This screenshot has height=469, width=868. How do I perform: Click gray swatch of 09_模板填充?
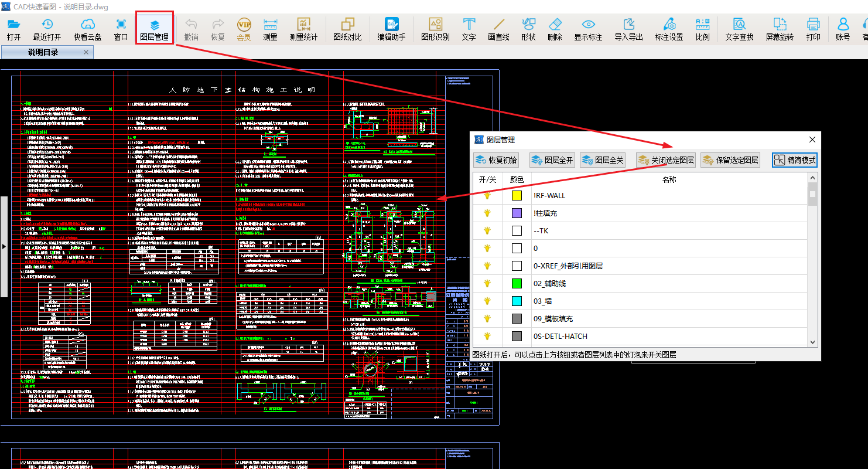[x=517, y=319]
